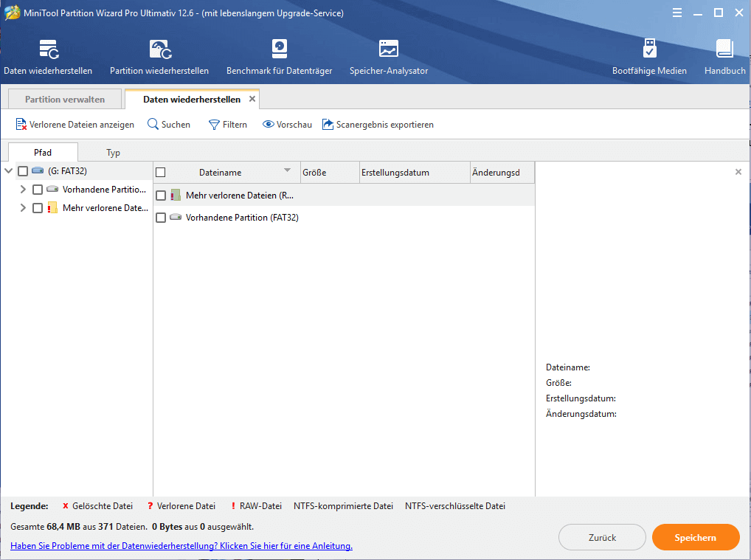Image resolution: width=751 pixels, height=560 pixels.
Task: Click NTFS-komprimierte Datei legend text
Action: (343, 506)
